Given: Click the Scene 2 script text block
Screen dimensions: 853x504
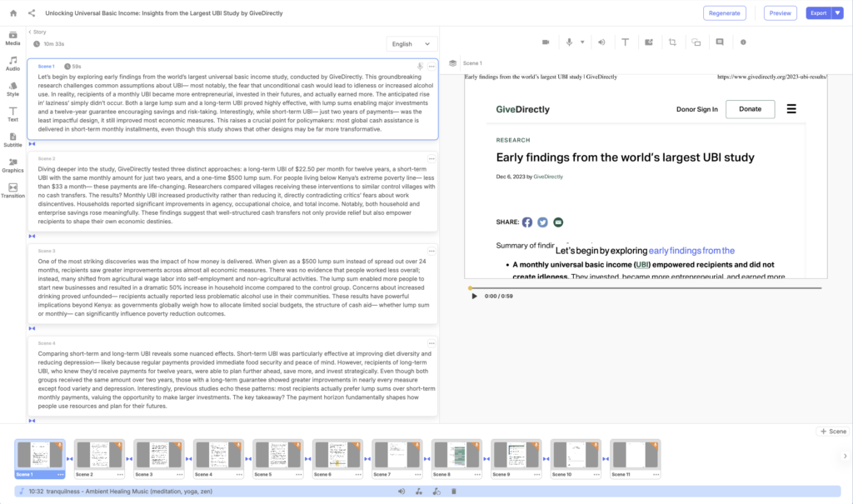Looking at the screenshot, I should [236, 196].
